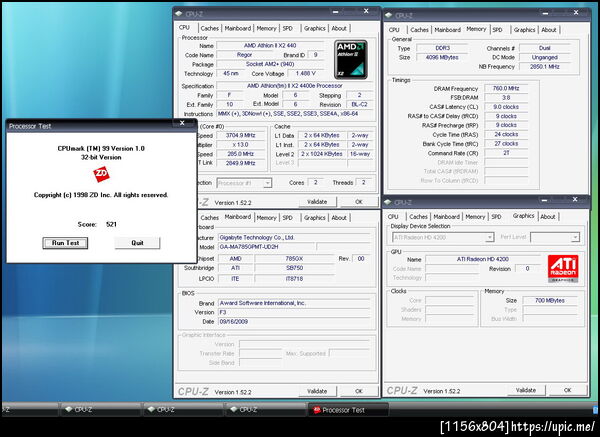This screenshot has height=437, width=600.
Task: Click the Code Name field Regor
Action: coord(244,55)
